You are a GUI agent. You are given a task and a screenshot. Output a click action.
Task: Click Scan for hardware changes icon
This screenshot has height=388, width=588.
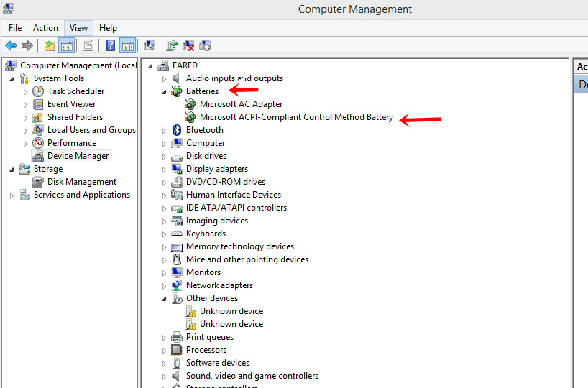tap(150, 46)
